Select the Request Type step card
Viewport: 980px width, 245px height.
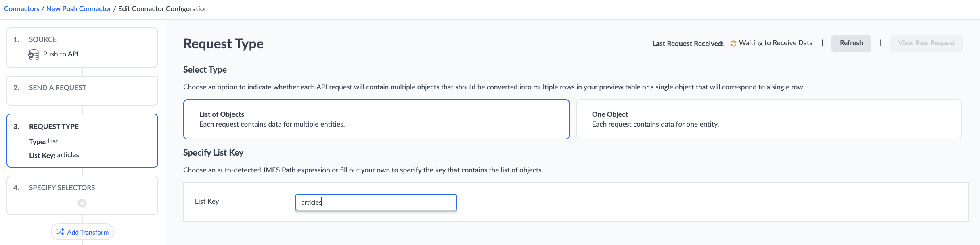point(82,141)
